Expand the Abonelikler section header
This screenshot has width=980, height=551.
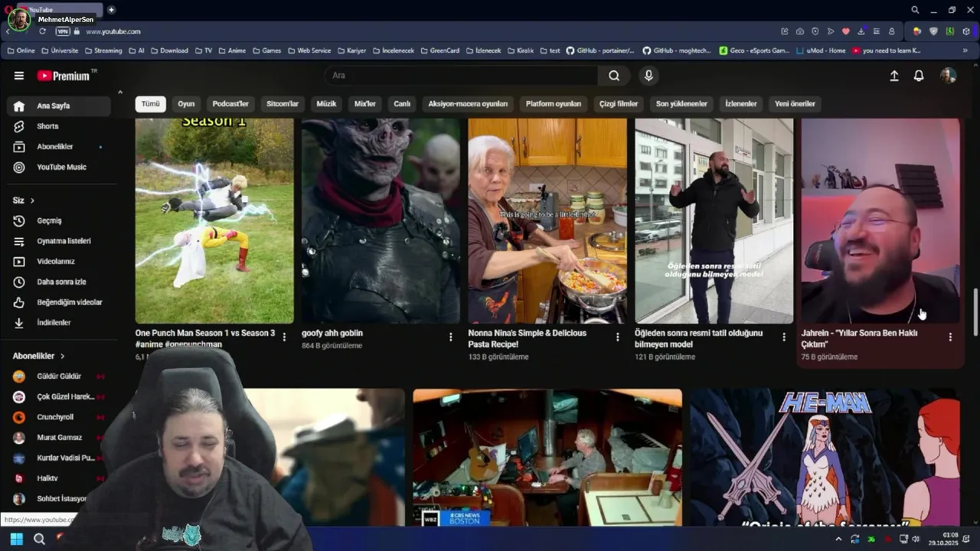pos(39,356)
